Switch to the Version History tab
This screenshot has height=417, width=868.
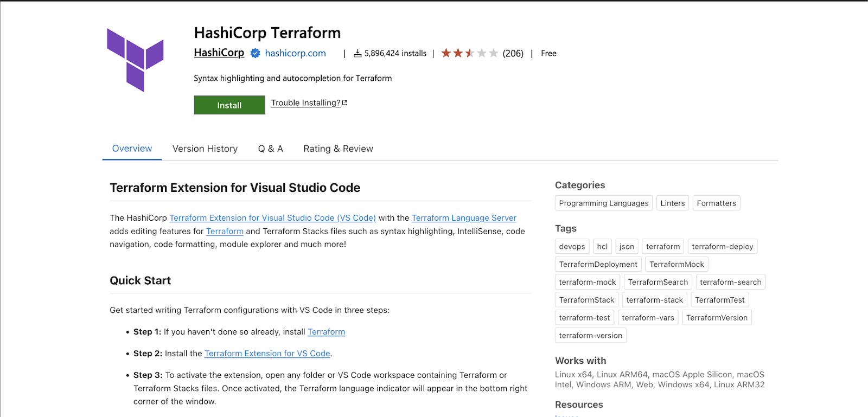205,149
